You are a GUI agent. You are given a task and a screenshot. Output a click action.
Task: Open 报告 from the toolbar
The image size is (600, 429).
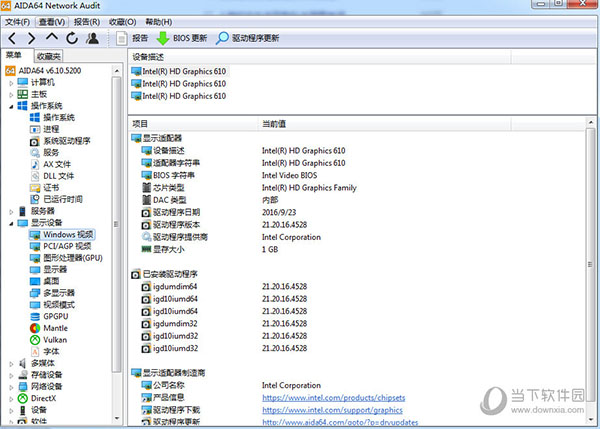pyautogui.click(x=132, y=38)
